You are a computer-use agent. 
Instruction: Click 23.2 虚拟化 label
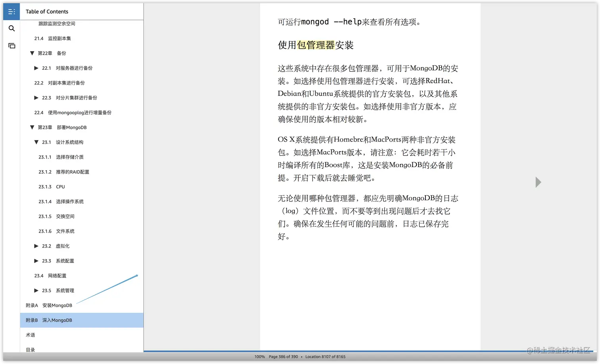click(x=56, y=246)
